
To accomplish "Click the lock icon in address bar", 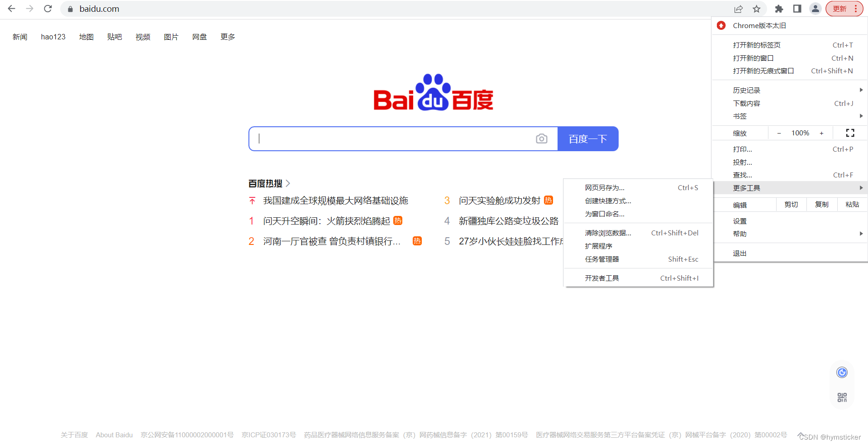I will 70,9.
